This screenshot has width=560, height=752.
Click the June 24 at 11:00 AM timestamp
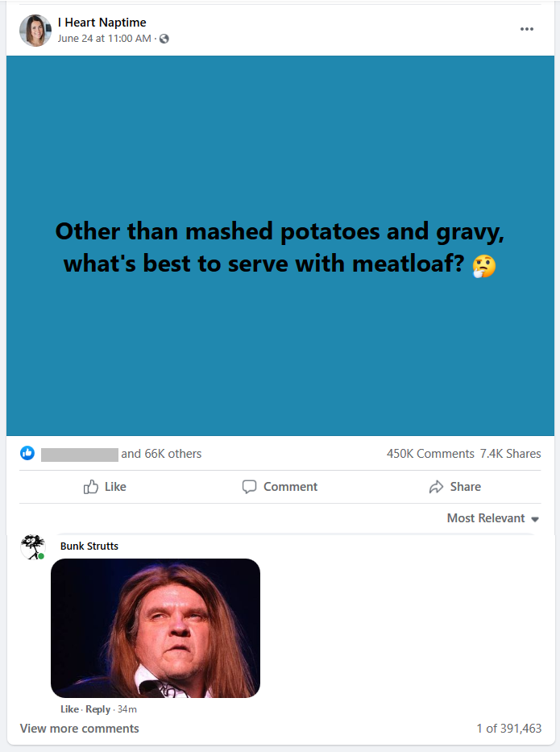pyautogui.click(x=104, y=39)
